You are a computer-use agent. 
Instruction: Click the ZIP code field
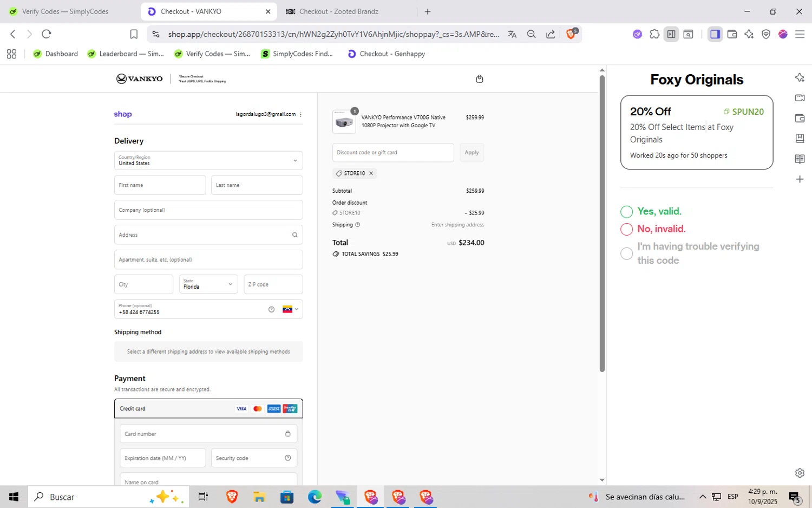click(273, 284)
